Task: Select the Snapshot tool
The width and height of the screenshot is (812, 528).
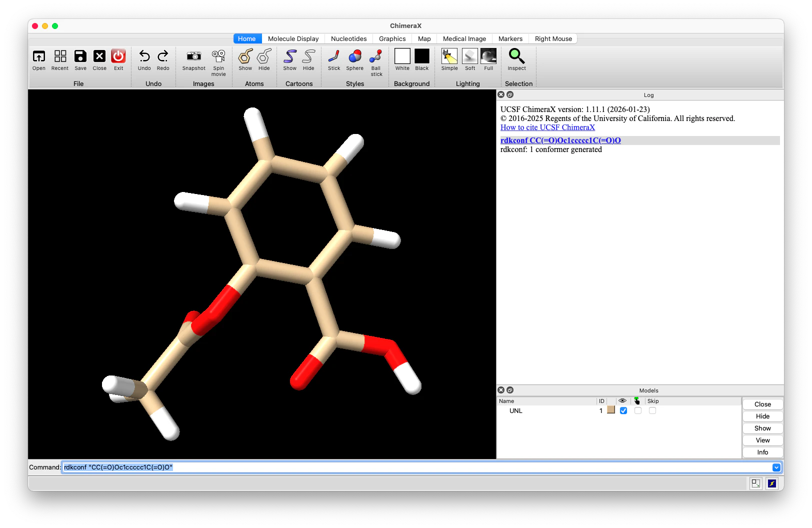Action: (193, 59)
